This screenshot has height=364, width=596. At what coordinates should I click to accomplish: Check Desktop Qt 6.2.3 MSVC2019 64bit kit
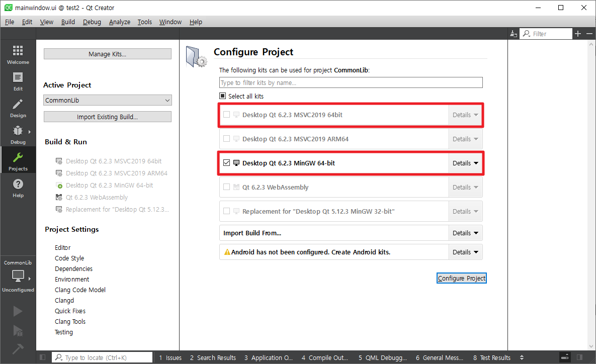[226, 114]
